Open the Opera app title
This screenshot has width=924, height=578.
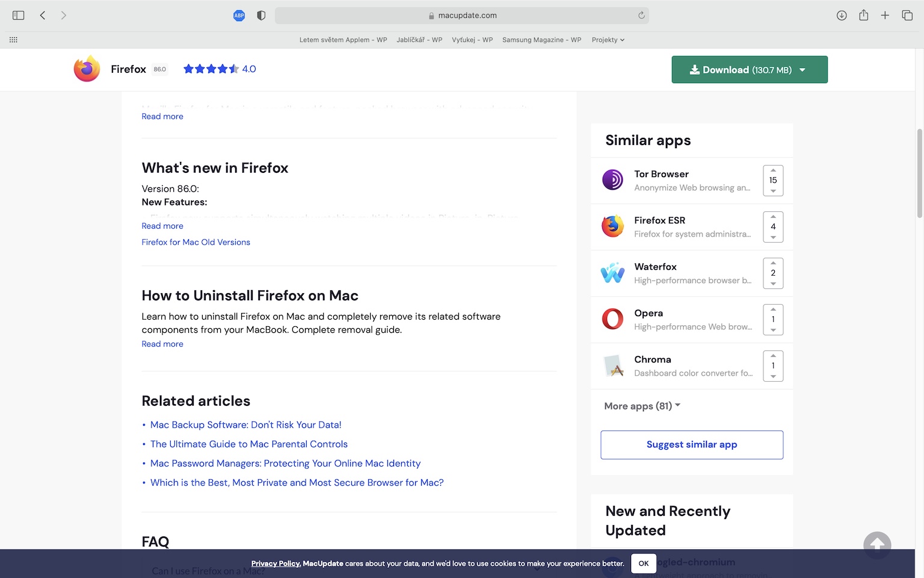[648, 313]
